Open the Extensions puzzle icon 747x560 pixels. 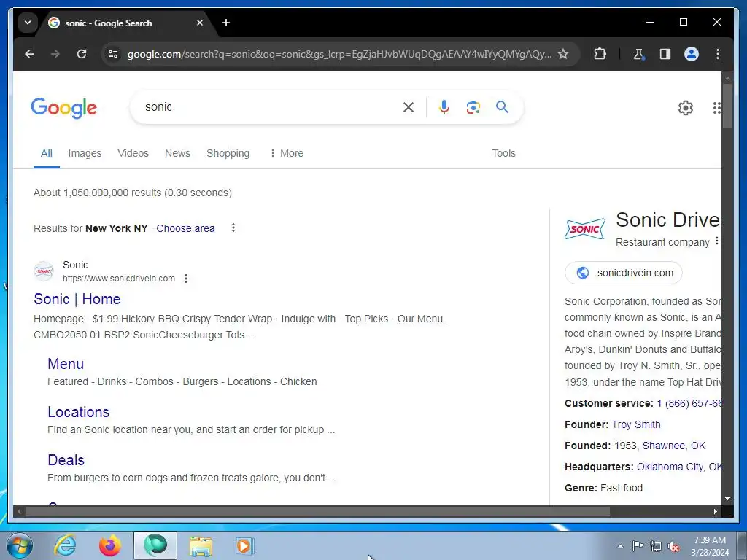click(x=600, y=54)
